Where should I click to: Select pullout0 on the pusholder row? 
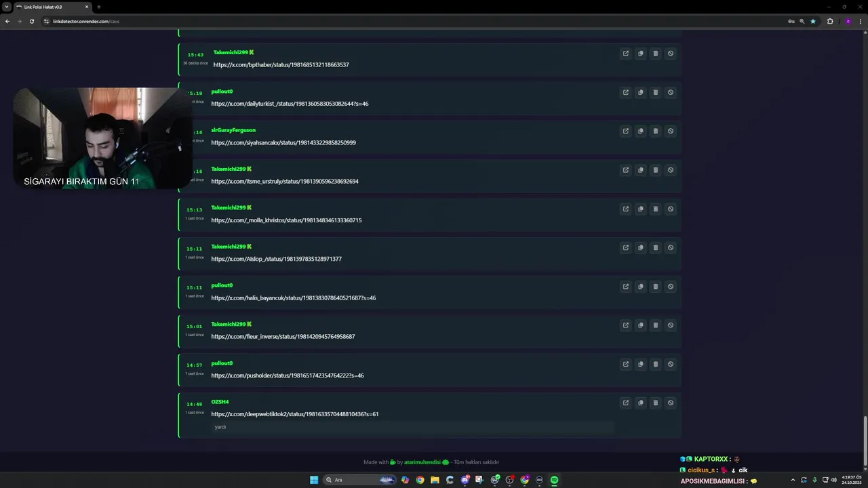(x=222, y=363)
